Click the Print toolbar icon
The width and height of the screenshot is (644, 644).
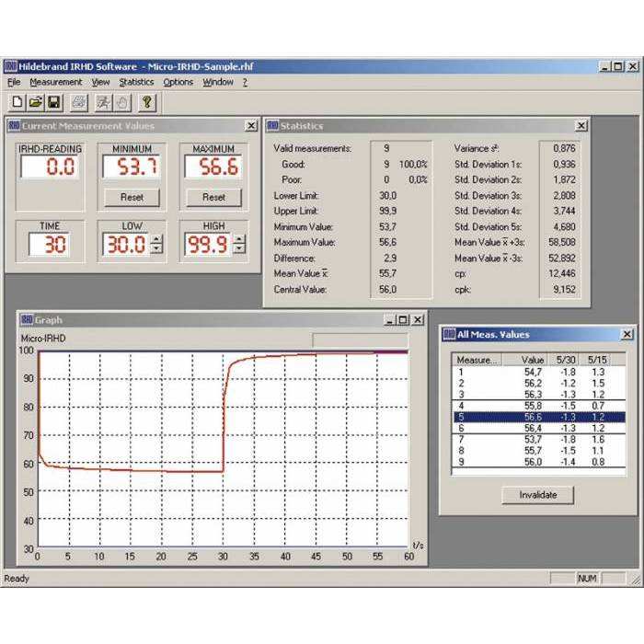click(x=79, y=102)
